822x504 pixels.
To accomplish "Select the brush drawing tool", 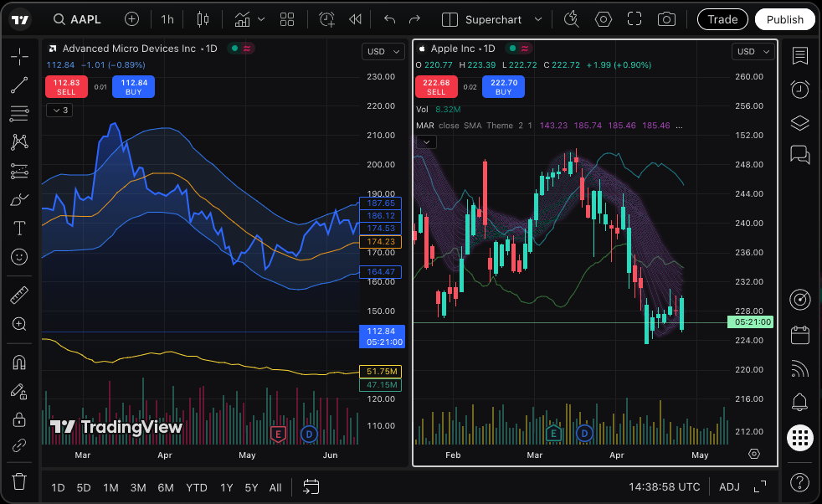I will pos(19,200).
